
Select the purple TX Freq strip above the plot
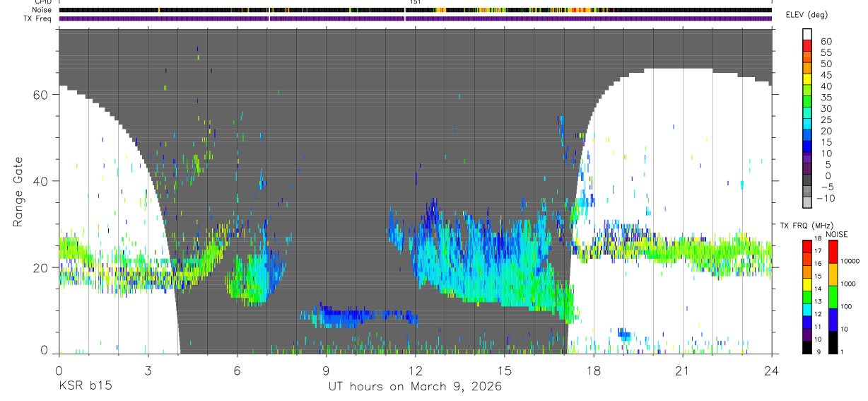415,18
